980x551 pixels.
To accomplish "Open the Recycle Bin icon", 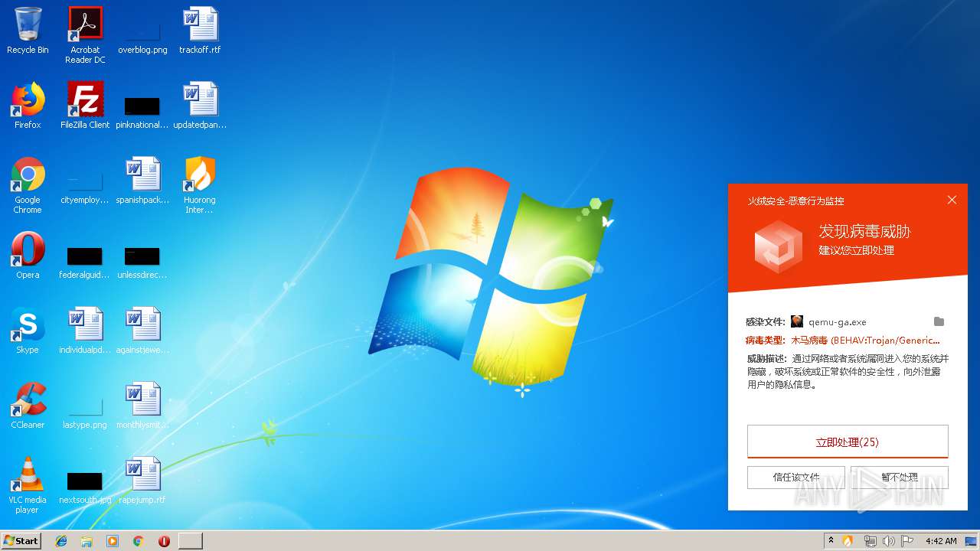I will (x=28, y=31).
